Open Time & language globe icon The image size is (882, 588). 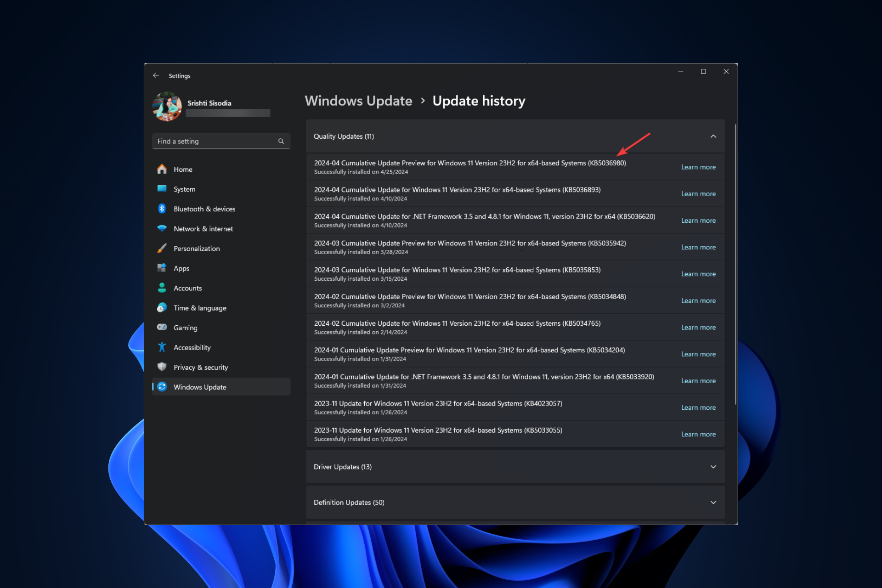pyautogui.click(x=162, y=307)
